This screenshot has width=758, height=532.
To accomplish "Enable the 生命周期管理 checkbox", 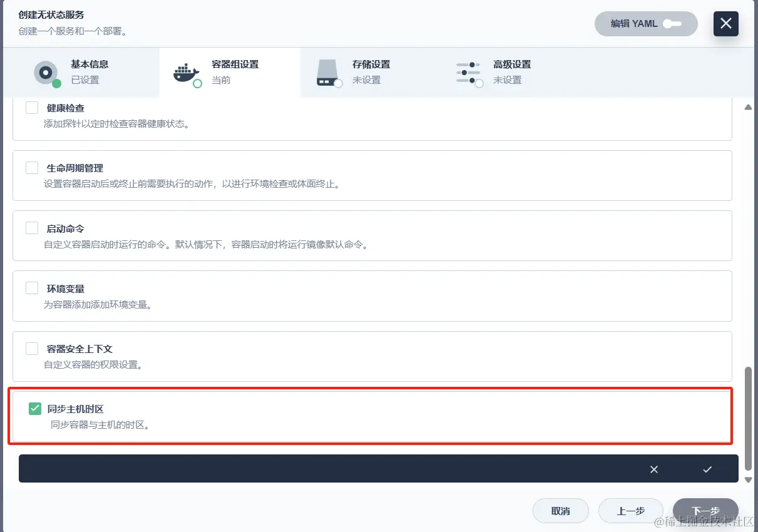I will 32,168.
